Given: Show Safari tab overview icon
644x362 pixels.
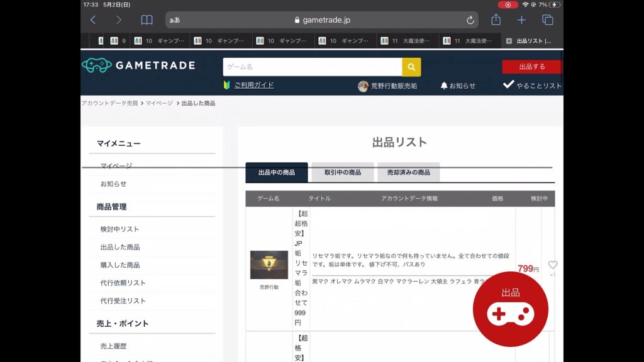Looking at the screenshot, I should click(x=547, y=19).
